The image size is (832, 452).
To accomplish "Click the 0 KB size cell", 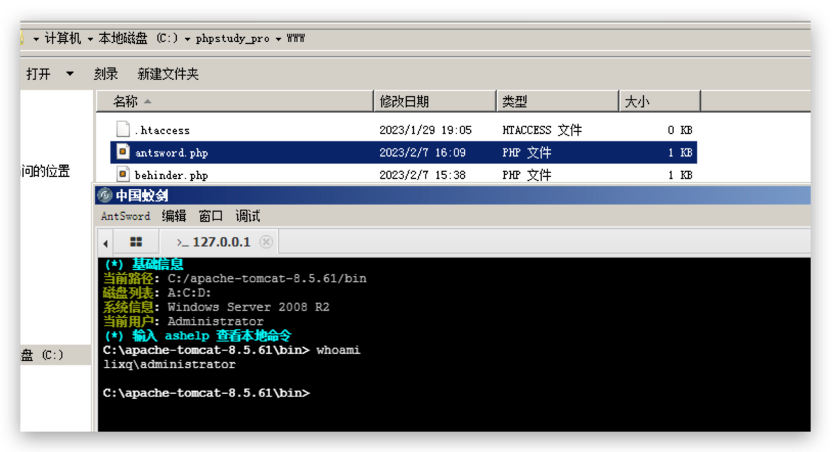I will (x=680, y=130).
